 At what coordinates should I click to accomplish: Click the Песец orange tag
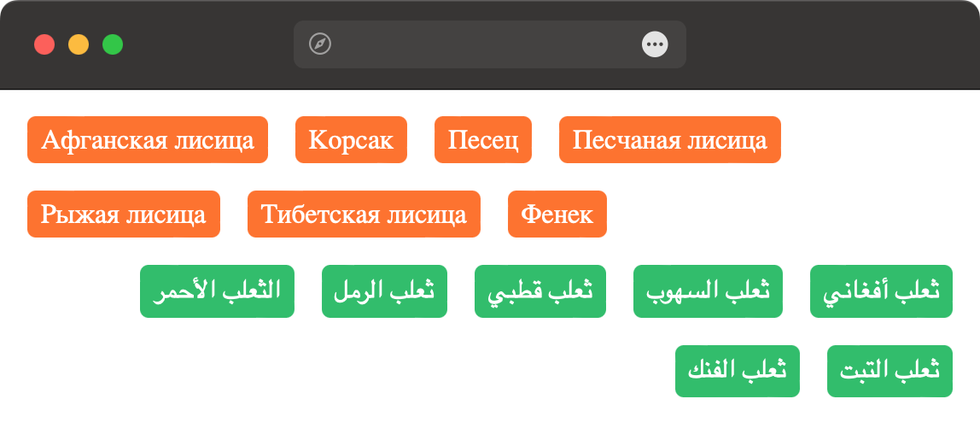[483, 139]
